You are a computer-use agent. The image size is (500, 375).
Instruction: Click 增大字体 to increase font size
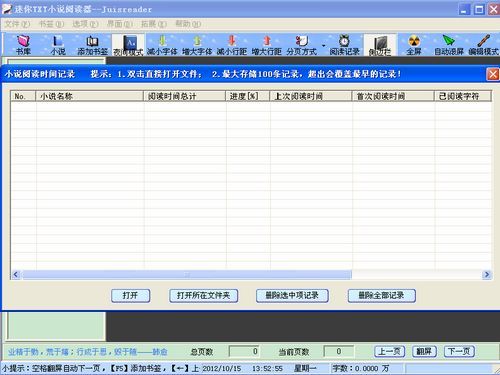(x=197, y=45)
